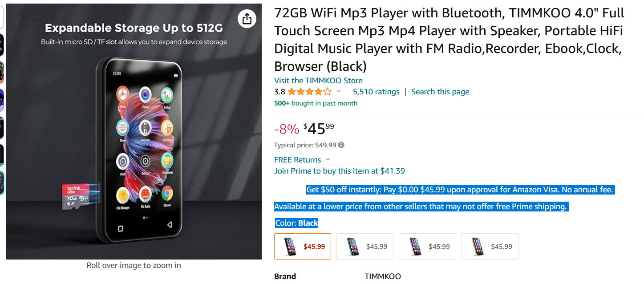Open the TIMMKOO Store link

(318, 80)
